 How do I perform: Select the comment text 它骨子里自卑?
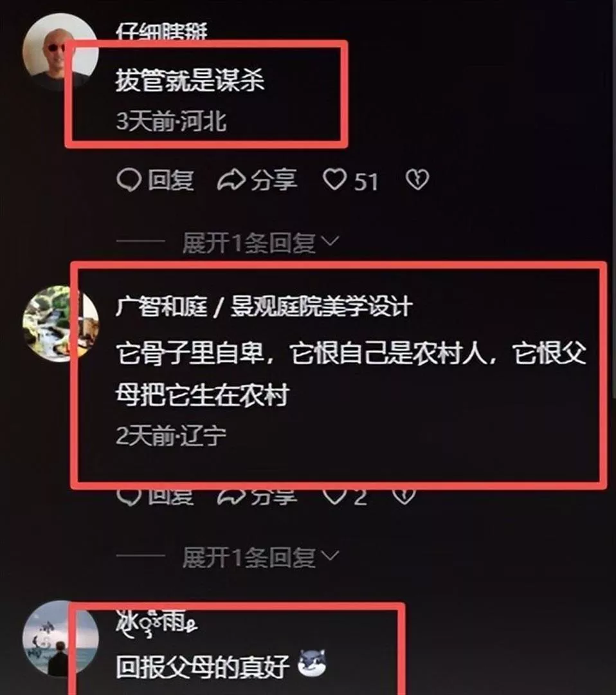190,355
